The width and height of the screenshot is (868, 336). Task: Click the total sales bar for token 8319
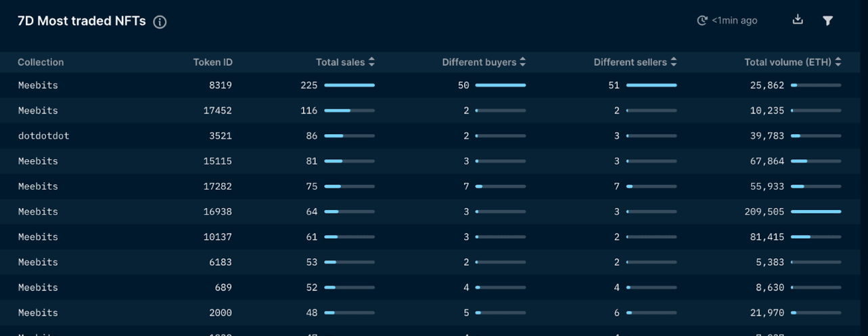(349, 85)
